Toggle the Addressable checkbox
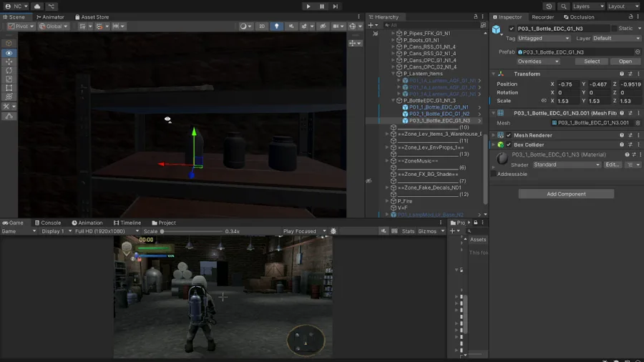The width and height of the screenshot is (644, 362). click(x=494, y=174)
